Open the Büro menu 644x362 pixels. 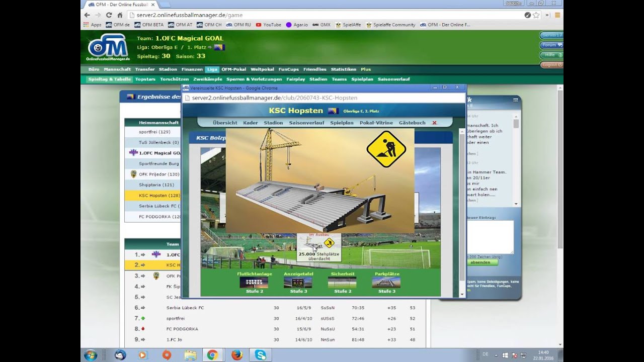[94, 69]
